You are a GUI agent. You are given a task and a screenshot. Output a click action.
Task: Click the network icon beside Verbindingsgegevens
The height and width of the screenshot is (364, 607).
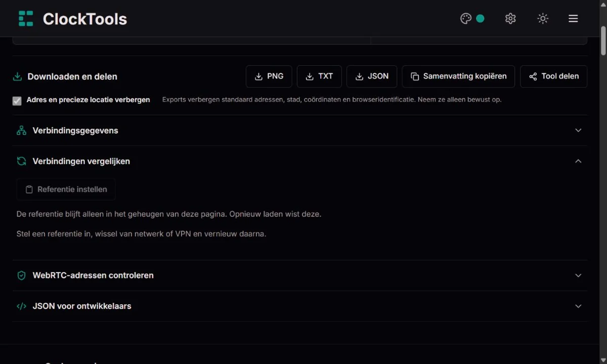pyautogui.click(x=21, y=130)
